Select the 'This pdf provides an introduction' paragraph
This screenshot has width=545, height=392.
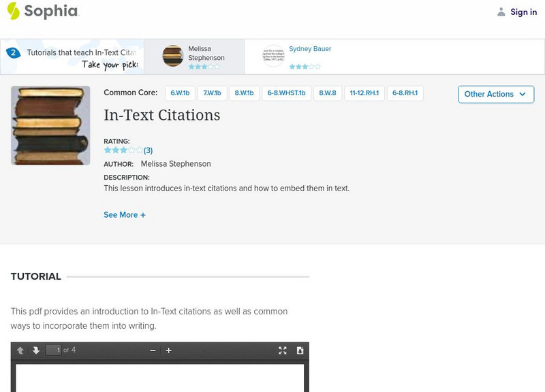(x=149, y=318)
